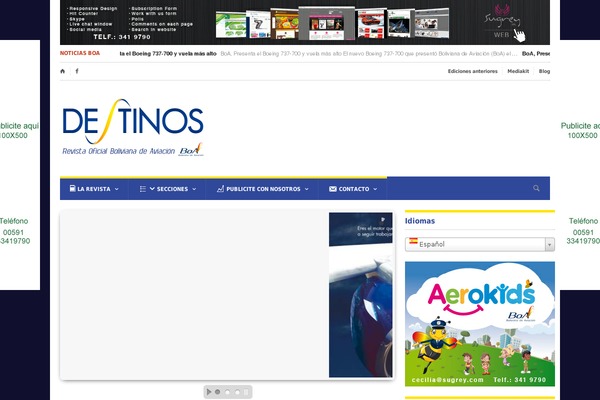The width and height of the screenshot is (600, 400).
Task: Click the slideshow airplane engine image
Action: (360, 295)
